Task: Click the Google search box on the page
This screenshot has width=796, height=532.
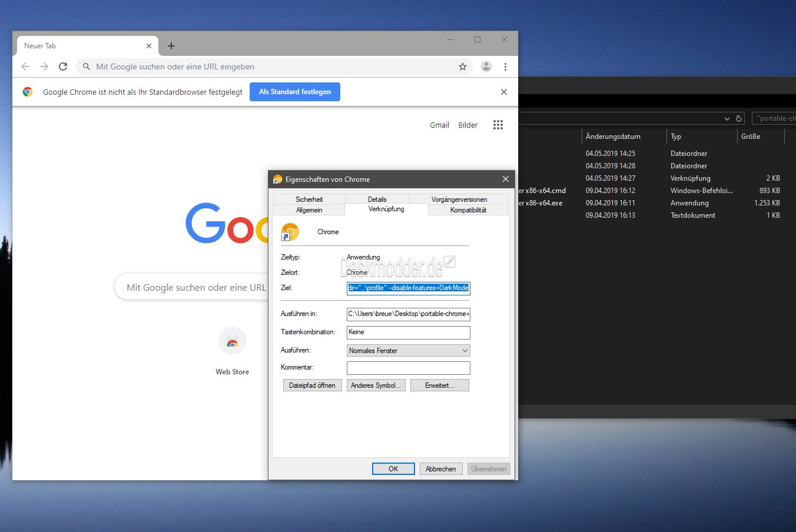Action: [x=191, y=287]
